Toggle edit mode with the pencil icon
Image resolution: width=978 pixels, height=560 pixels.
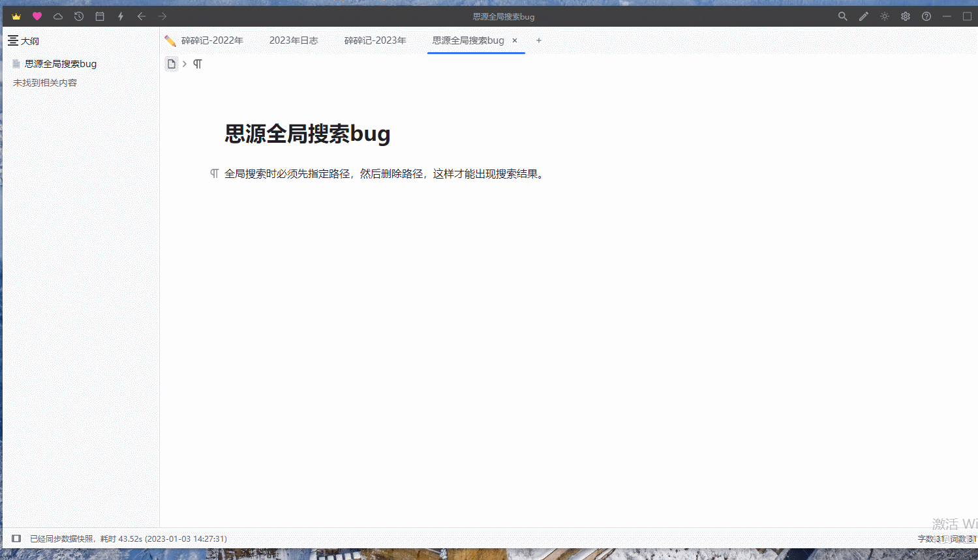click(863, 16)
